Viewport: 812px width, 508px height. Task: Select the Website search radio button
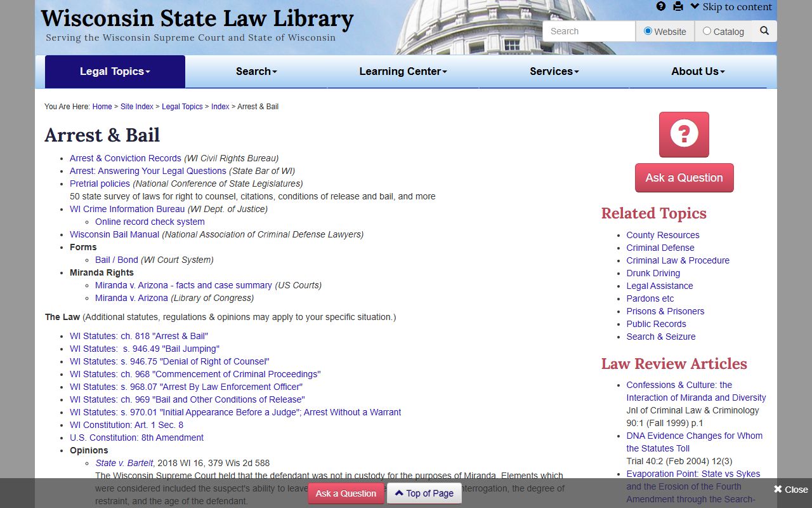pyautogui.click(x=648, y=30)
